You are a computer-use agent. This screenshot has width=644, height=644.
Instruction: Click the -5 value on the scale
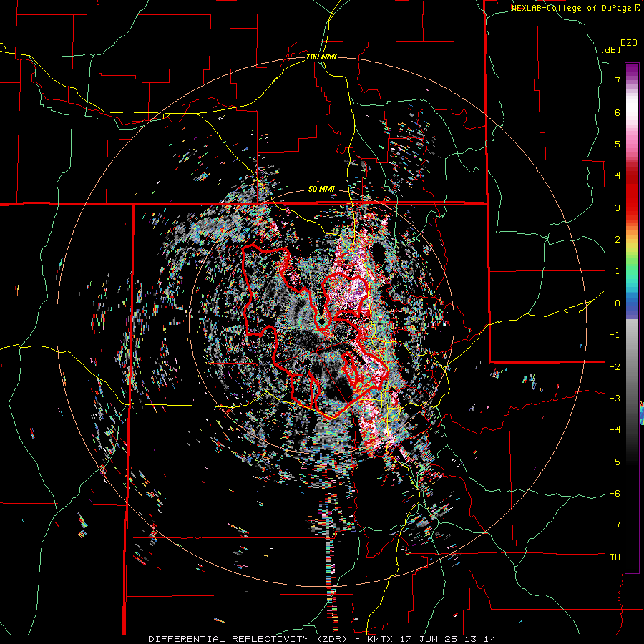(615, 462)
